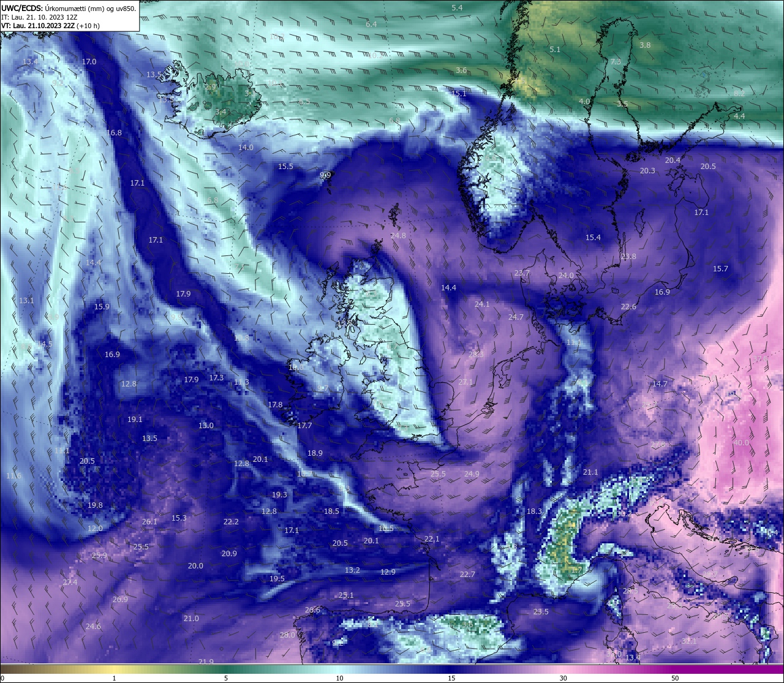Click the map value '19.8'
The image size is (784, 683).
click(x=95, y=505)
